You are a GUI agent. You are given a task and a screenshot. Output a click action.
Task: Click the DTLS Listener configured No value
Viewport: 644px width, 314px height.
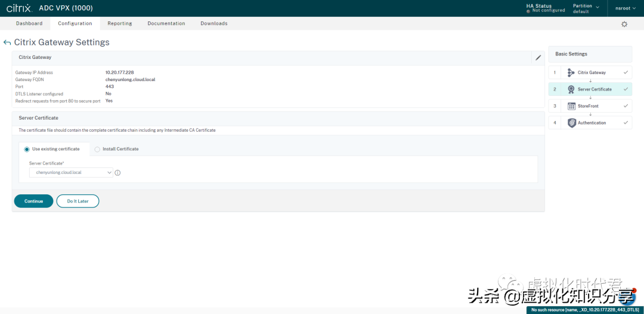109,94
